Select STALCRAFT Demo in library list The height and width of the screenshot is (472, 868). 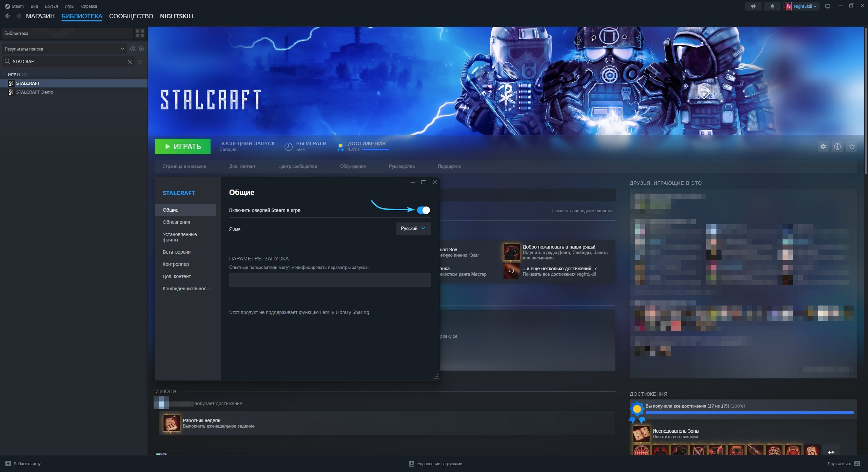pyautogui.click(x=74, y=92)
